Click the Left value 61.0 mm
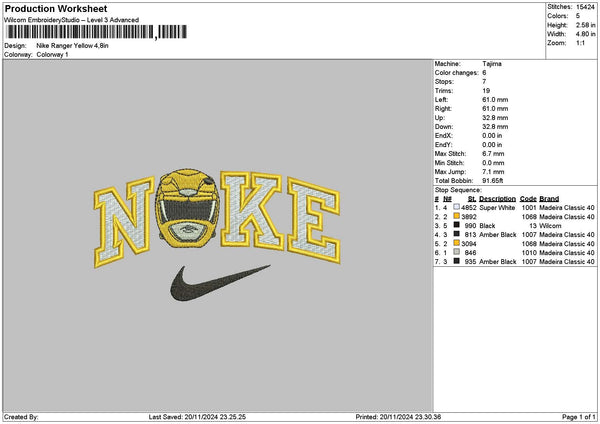Screen dimensions: 600x424 pyautogui.click(x=495, y=99)
